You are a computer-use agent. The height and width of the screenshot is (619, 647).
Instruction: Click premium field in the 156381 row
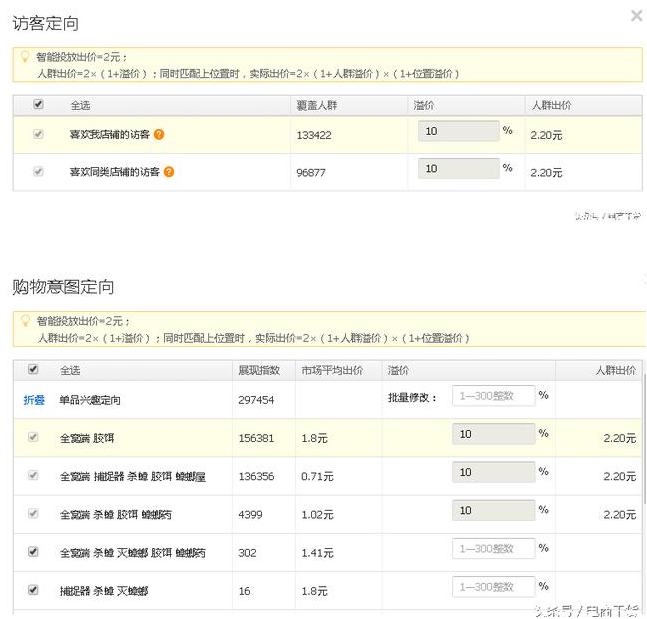pos(494,434)
